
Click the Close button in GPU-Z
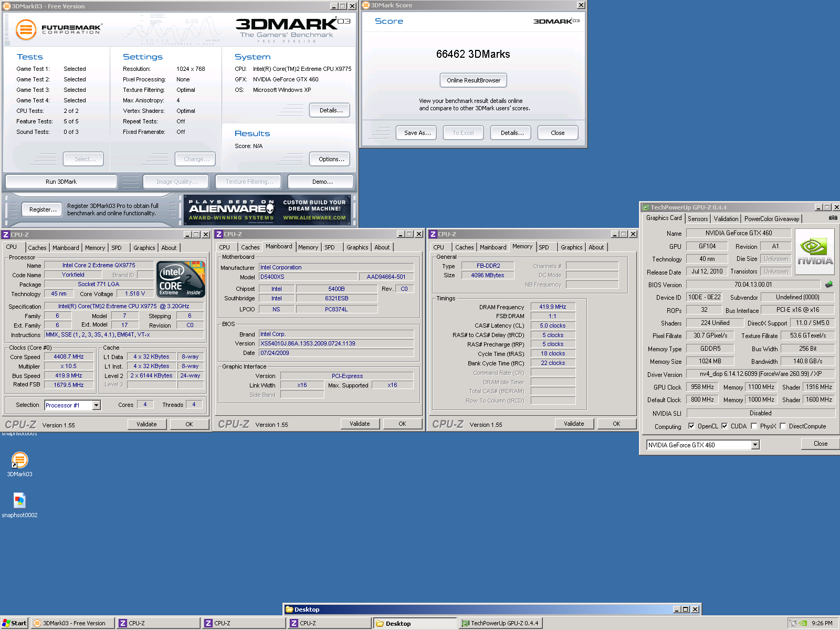click(x=820, y=444)
